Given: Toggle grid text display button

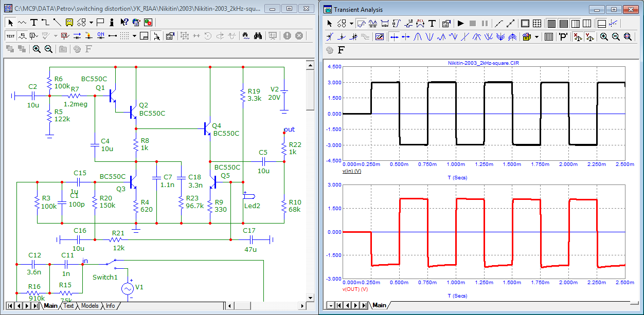Looking at the screenshot, I should tap(11, 35).
